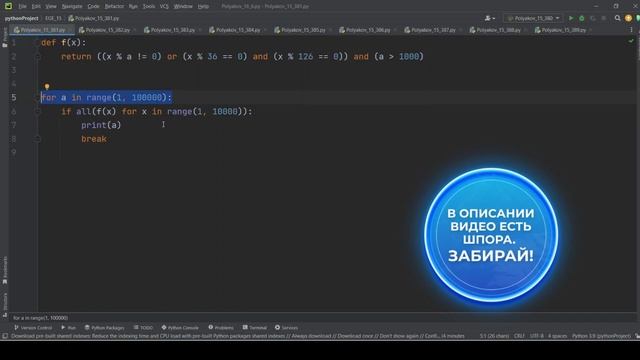Click on 'print(a)' on line 7
This screenshot has width=640, height=360.
click(x=101, y=125)
